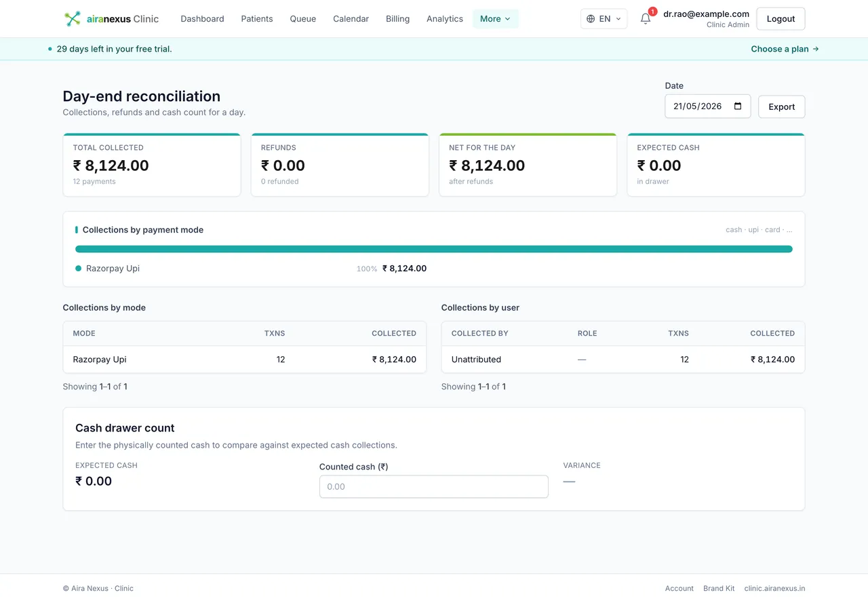Click the 'cash · upi · card' hint text
868x603 pixels.
pos(759,230)
